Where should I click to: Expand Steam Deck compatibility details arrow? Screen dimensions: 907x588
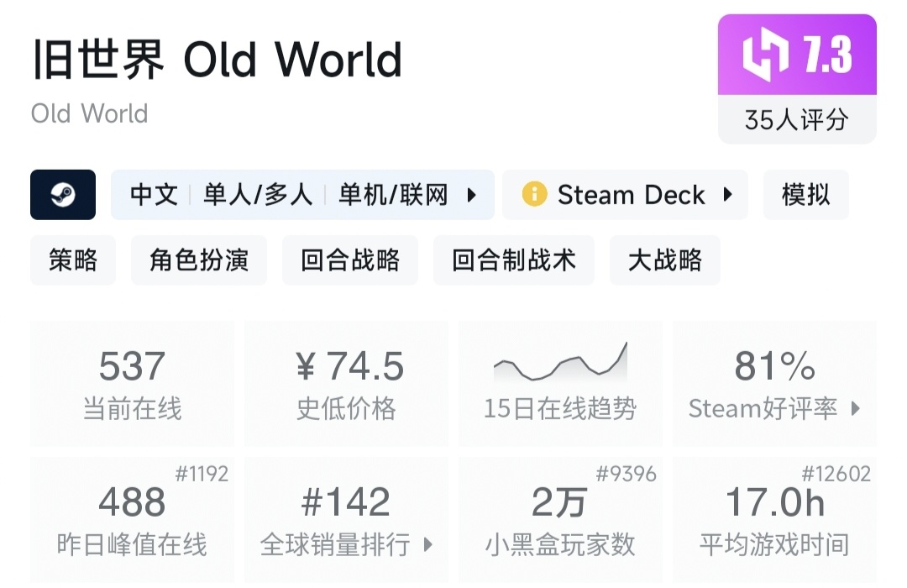727,195
